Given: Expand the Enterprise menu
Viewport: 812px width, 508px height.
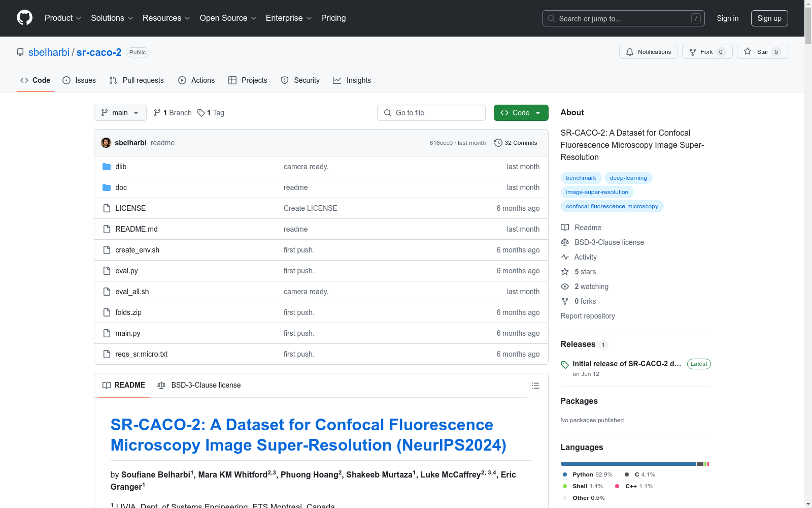Looking at the screenshot, I should (289, 18).
